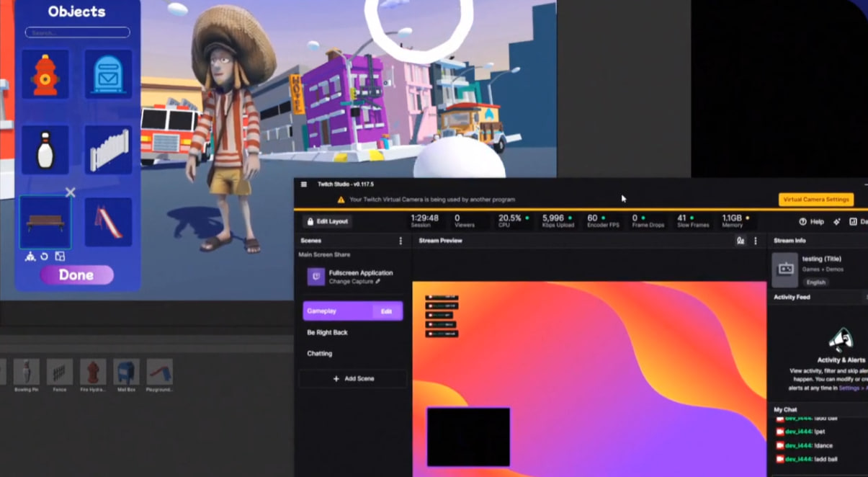
Task: Click the 60 Encoder FPS stat
Action: (602, 220)
